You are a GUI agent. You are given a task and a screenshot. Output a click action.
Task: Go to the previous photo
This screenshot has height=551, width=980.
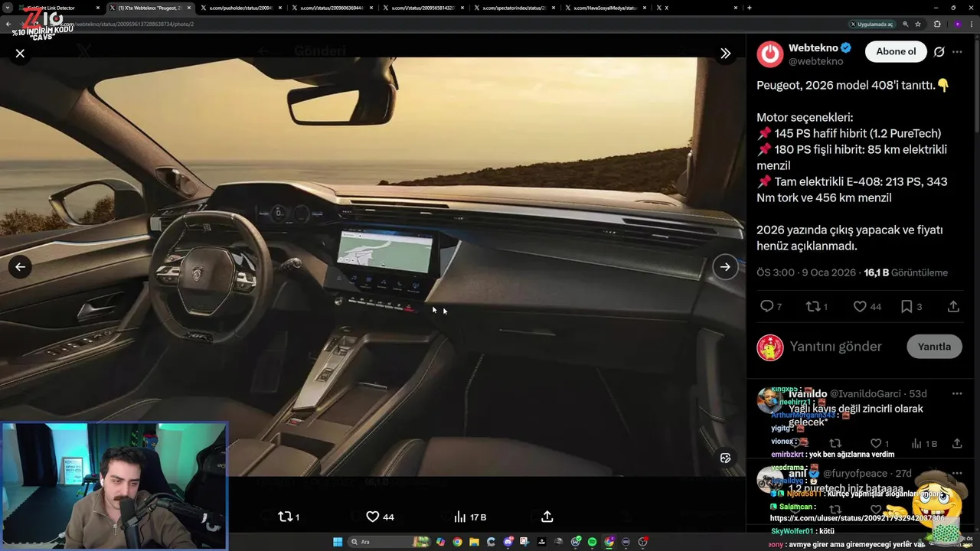click(x=21, y=266)
